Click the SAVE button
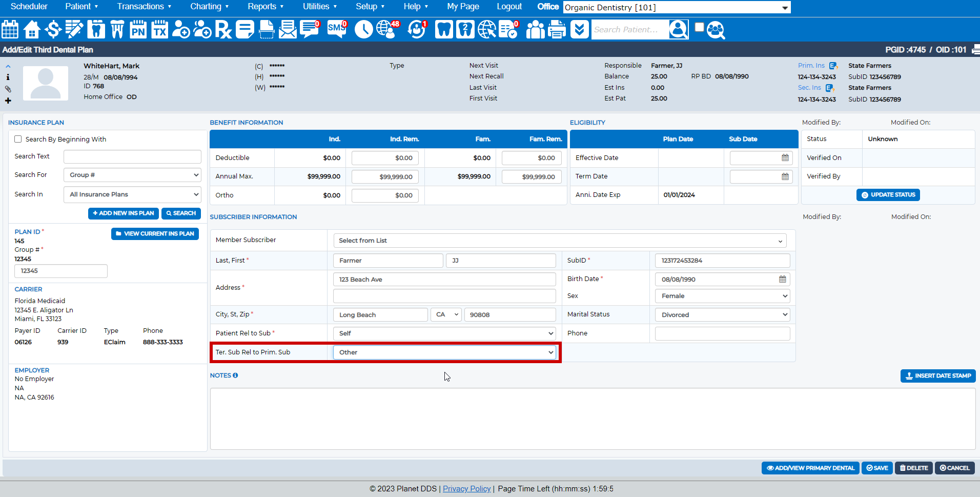The image size is (980, 497). 877,468
